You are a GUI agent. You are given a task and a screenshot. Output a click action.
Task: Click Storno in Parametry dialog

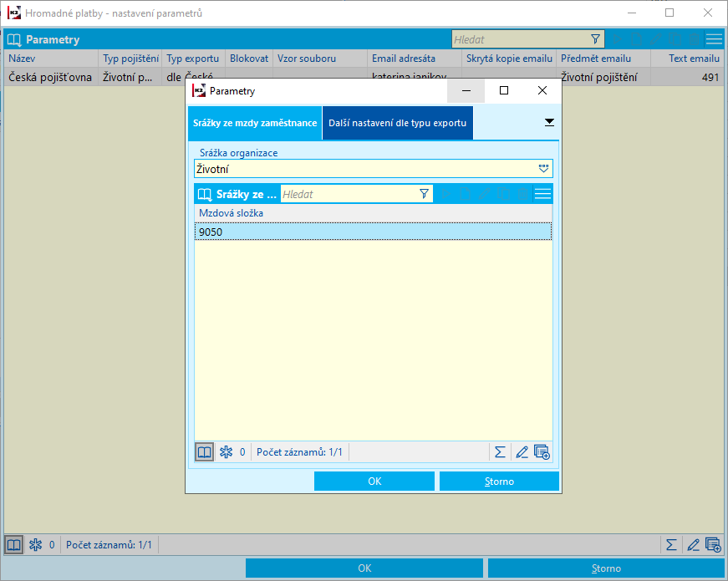click(x=499, y=482)
